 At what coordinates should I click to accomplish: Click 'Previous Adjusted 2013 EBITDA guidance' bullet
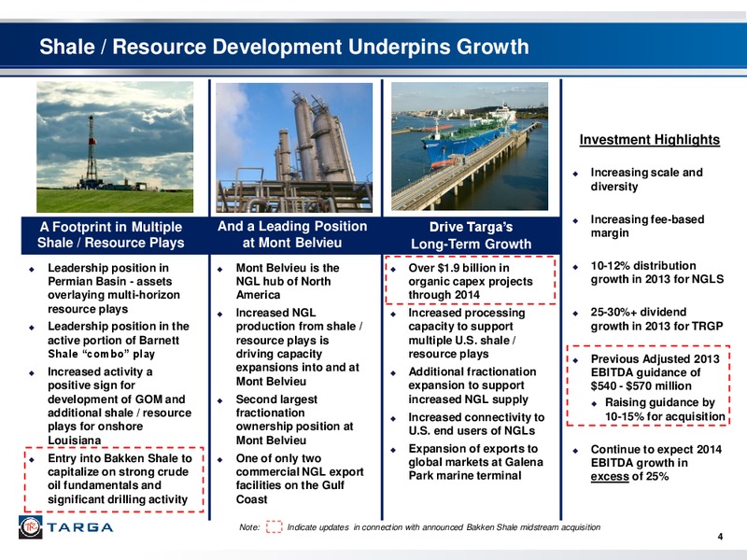coord(655,372)
